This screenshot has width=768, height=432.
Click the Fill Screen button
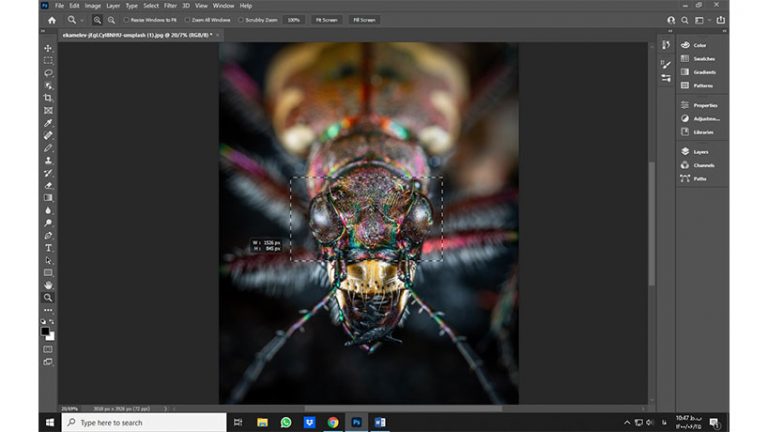pos(364,20)
